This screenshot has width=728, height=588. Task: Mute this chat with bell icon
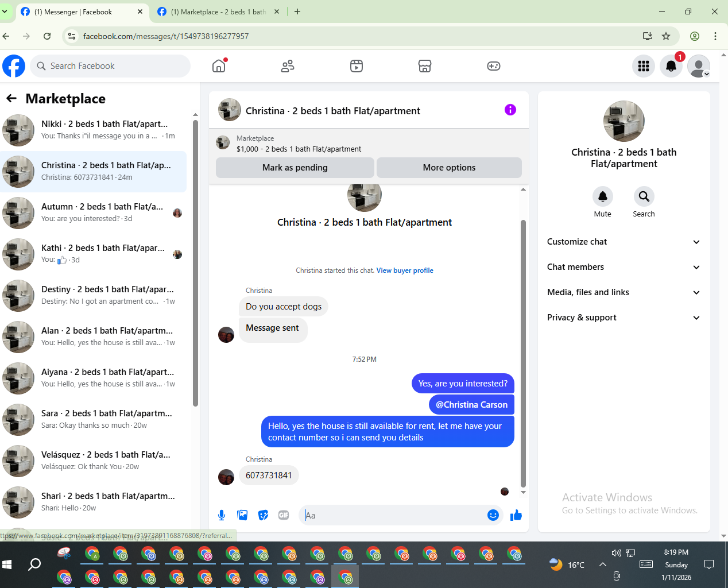point(603,196)
